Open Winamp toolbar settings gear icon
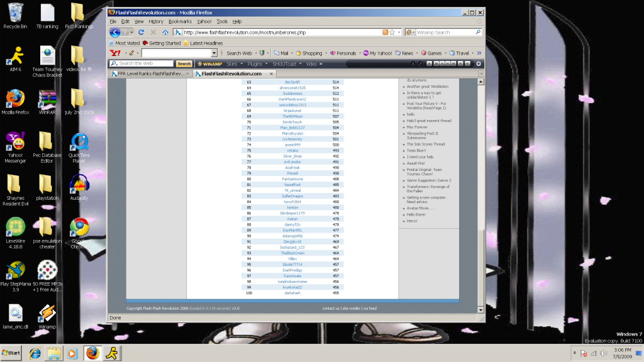 (479, 63)
